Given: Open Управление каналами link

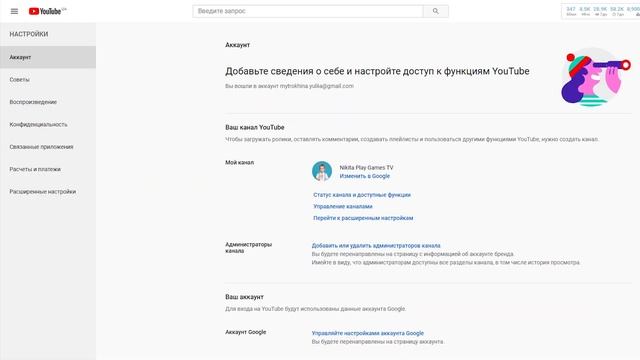Looking at the screenshot, I should pos(342,207).
